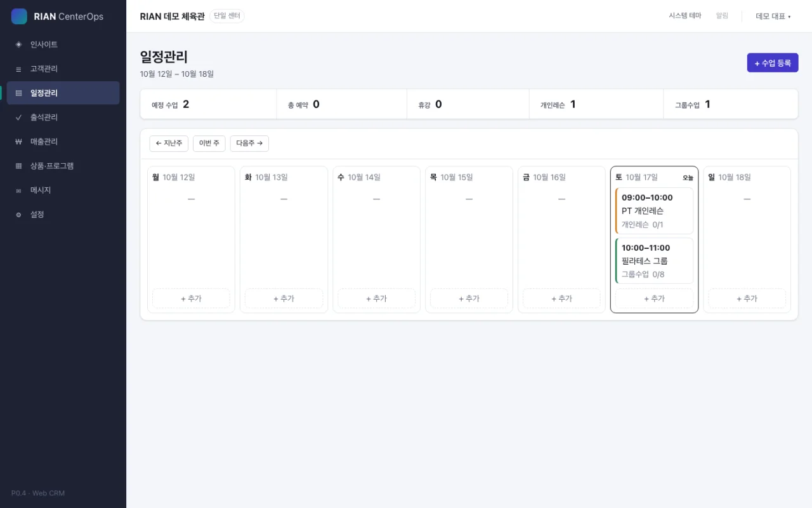
Task: Go to 고객관리 in the sidebar
Action: [x=63, y=69]
